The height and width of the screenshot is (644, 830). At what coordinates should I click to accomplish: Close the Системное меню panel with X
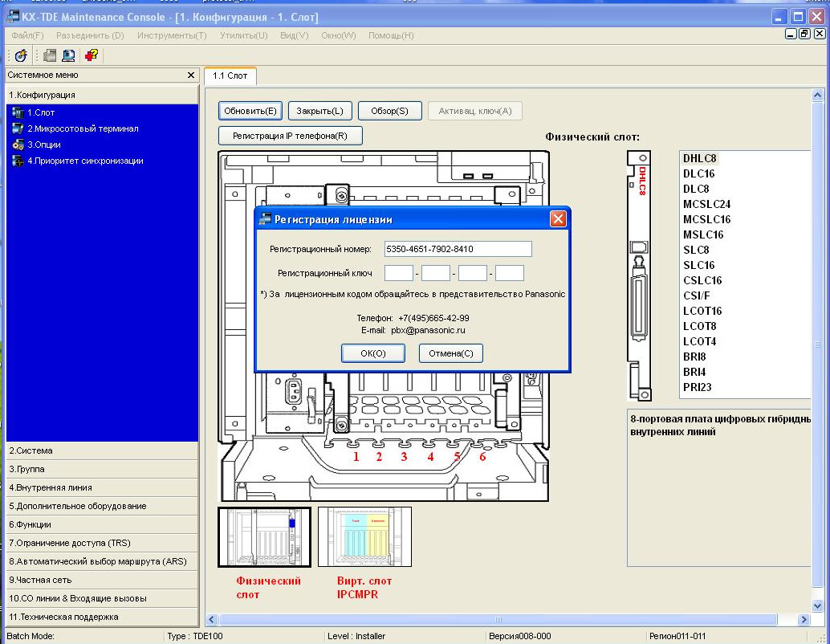(x=190, y=75)
